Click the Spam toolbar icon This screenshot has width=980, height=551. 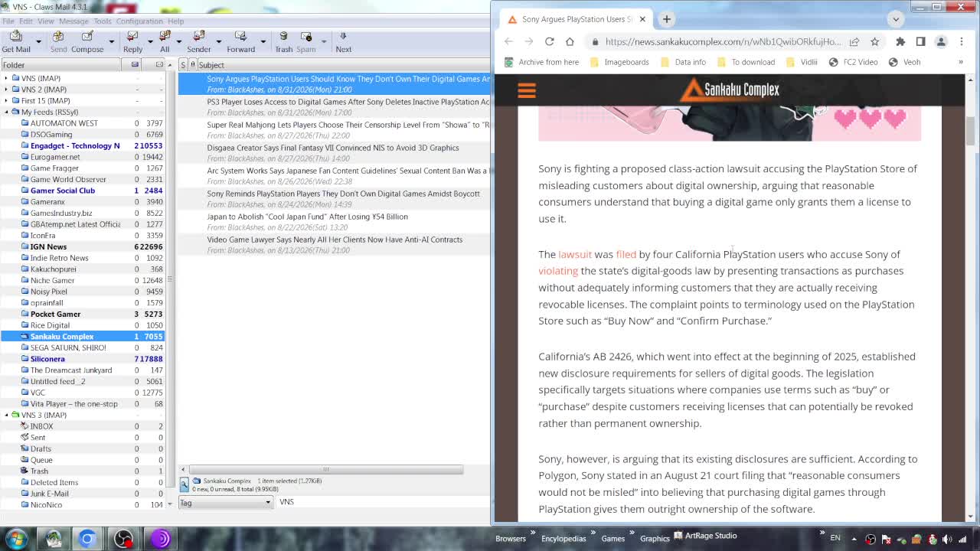306,37
